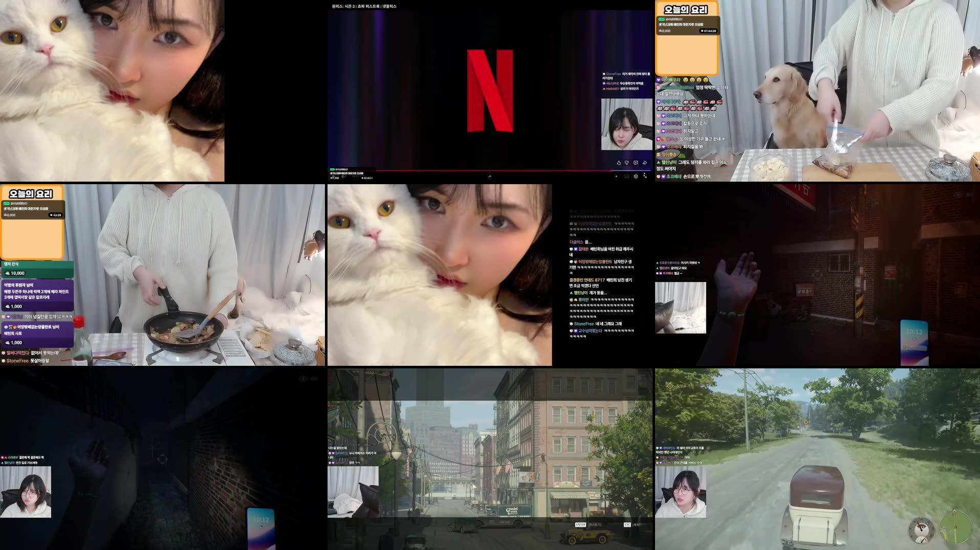
Task: Click the speedometer gauge in driving game
Action: coord(922,531)
